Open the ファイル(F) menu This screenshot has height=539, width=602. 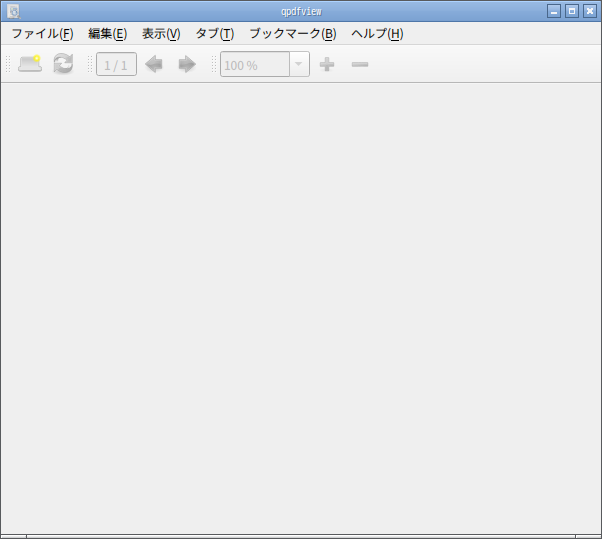42,34
